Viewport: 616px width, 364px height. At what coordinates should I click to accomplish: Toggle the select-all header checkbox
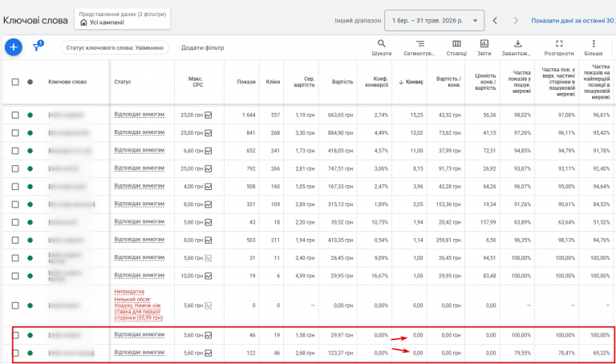(x=15, y=82)
